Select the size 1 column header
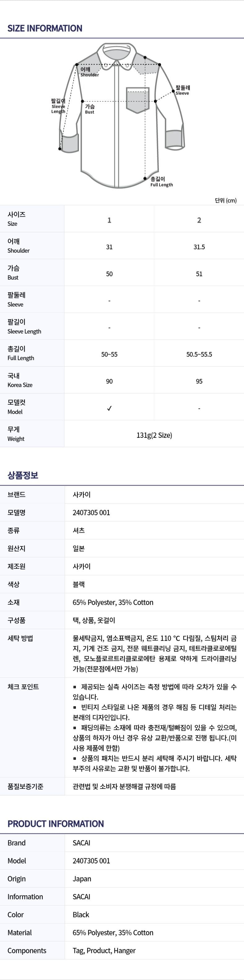The height and width of the screenshot is (980, 244). [x=109, y=220]
